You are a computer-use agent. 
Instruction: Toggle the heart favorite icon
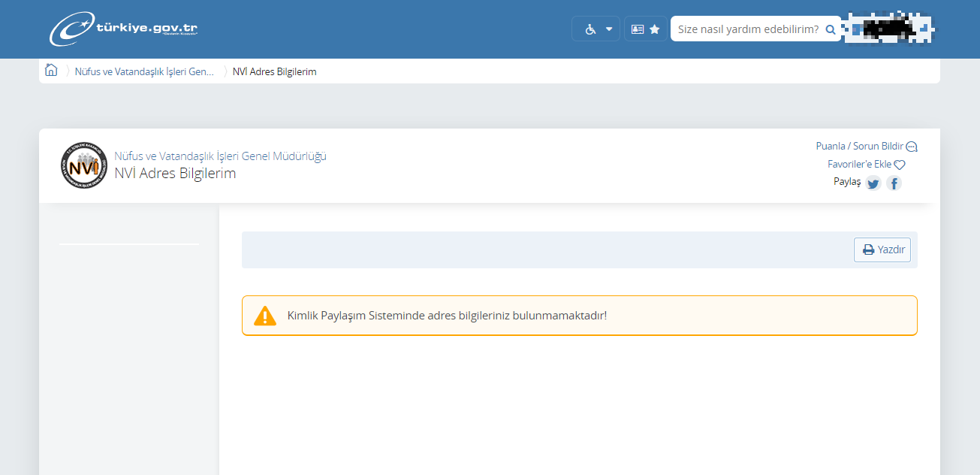point(900,165)
